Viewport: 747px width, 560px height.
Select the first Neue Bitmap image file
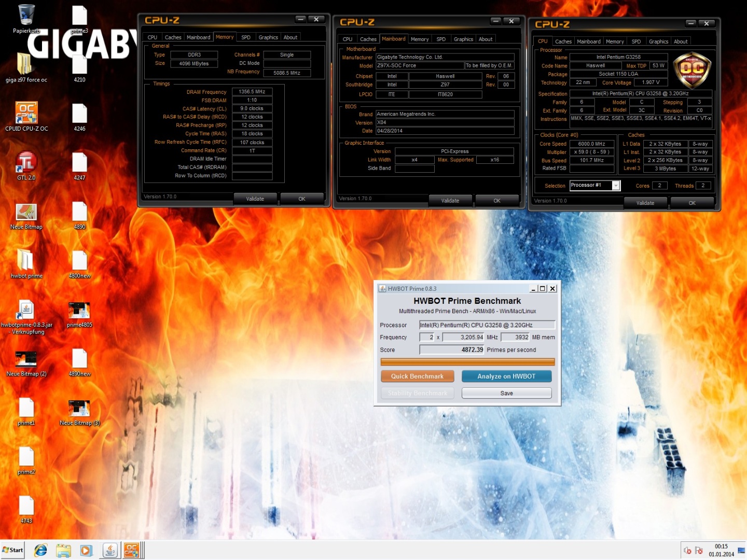pos(26,212)
